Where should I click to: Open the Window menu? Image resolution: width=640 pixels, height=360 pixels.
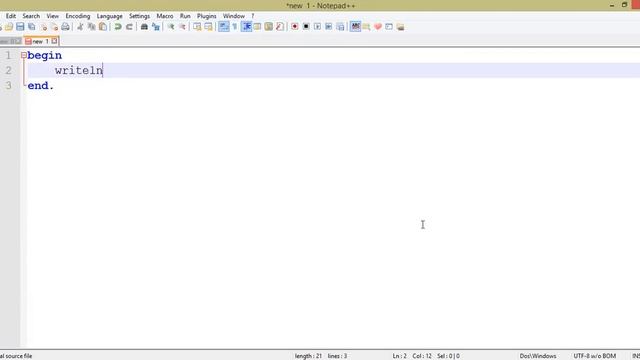click(x=233, y=16)
